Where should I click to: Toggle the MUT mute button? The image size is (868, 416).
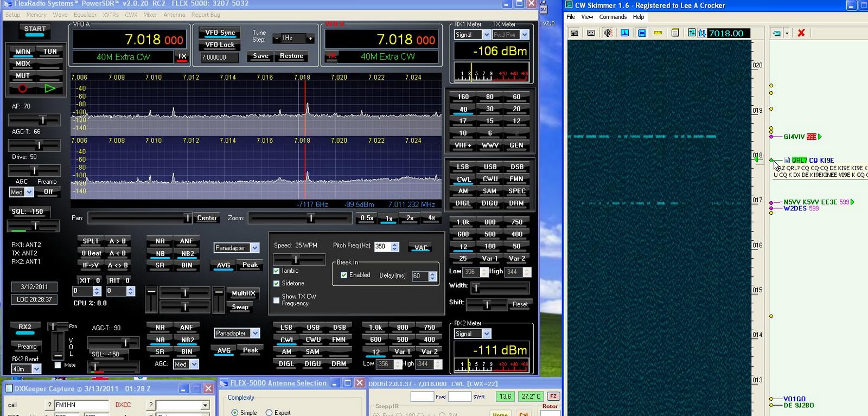pyautogui.click(x=23, y=76)
